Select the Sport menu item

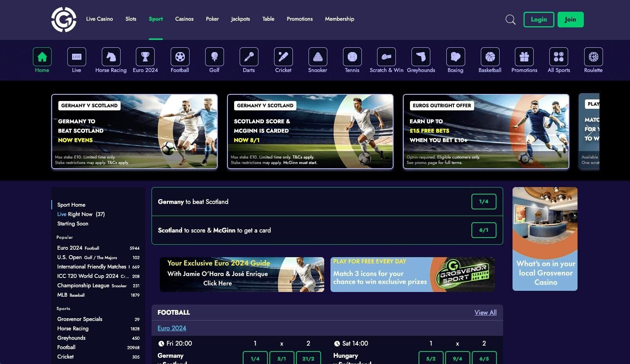[x=156, y=19]
